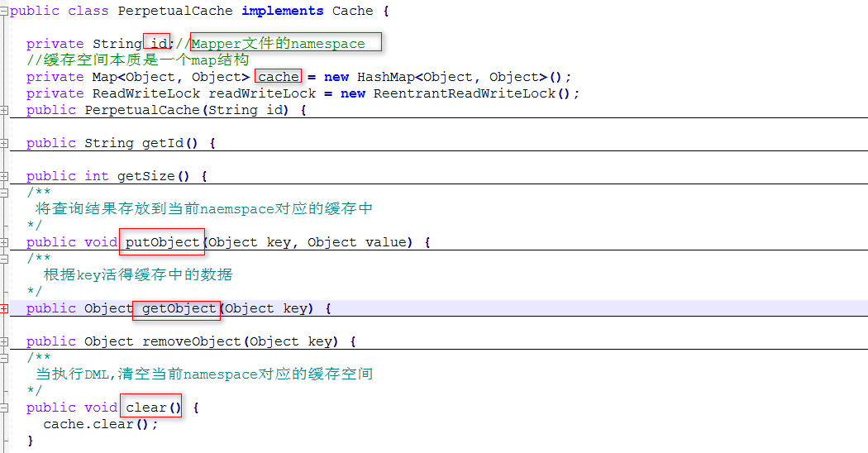
Task: Click 'void' on the putObject line
Action: coord(100,242)
